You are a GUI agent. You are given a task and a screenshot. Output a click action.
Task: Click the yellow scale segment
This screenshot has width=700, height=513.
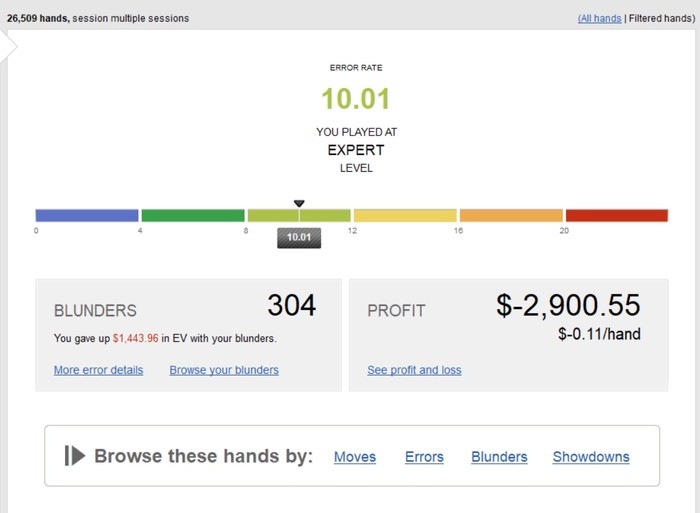point(405,215)
